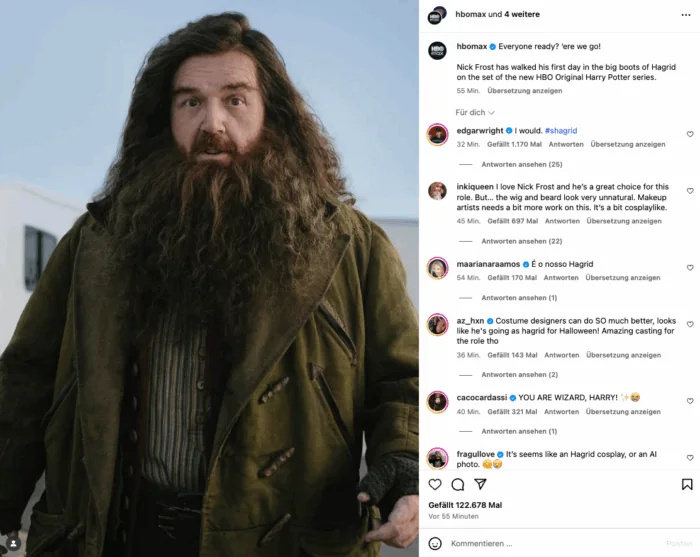Like edgarwright's comment
700x557 pixels.
point(690,134)
